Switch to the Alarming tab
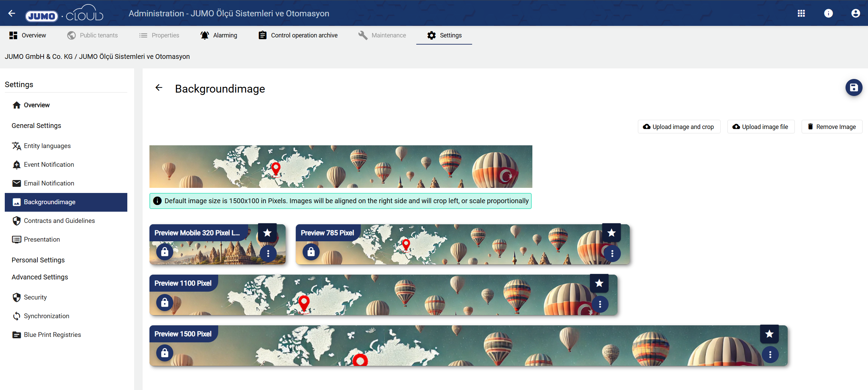This screenshot has width=868, height=390. 219,35
